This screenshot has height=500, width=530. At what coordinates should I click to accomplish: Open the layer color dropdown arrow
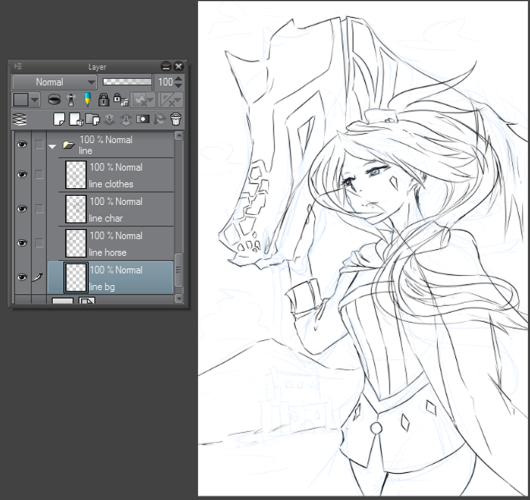click(x=35, y=100)
